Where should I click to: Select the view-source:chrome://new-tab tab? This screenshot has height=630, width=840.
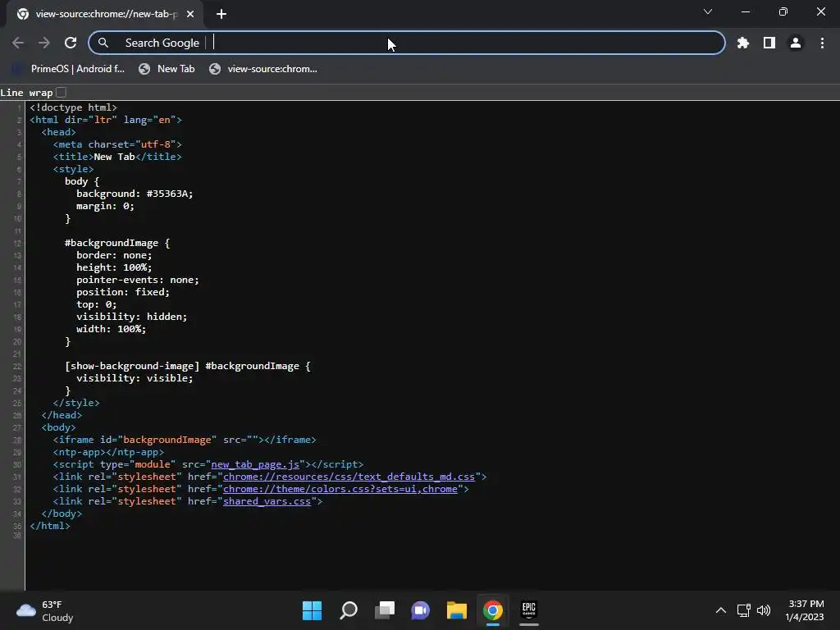click(x=105, y=14)
